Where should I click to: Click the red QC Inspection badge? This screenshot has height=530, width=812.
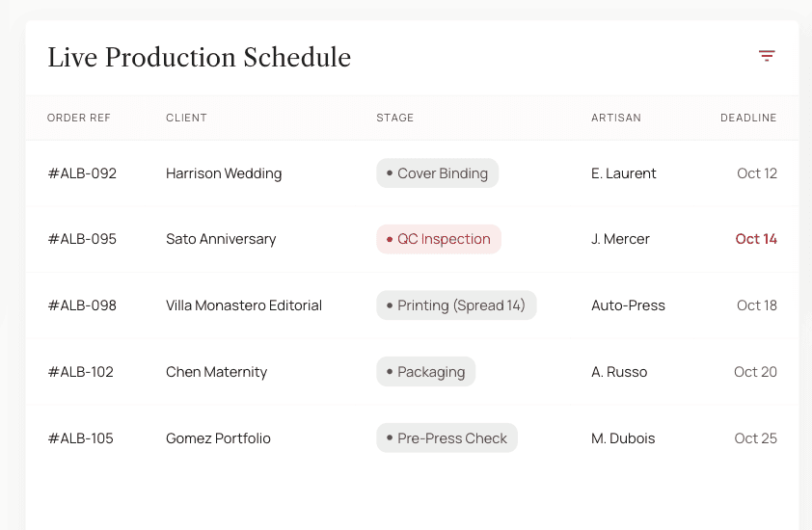pyautogui.click(x=439, y=239)
